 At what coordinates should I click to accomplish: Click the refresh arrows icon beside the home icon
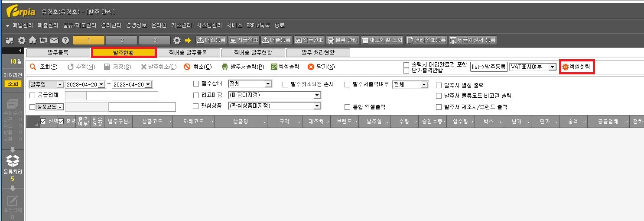(43, 40)
